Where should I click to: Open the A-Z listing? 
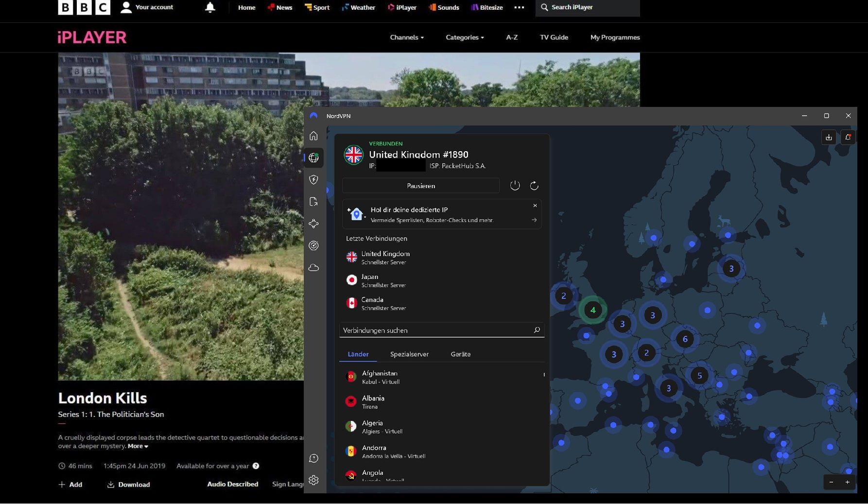512,37
